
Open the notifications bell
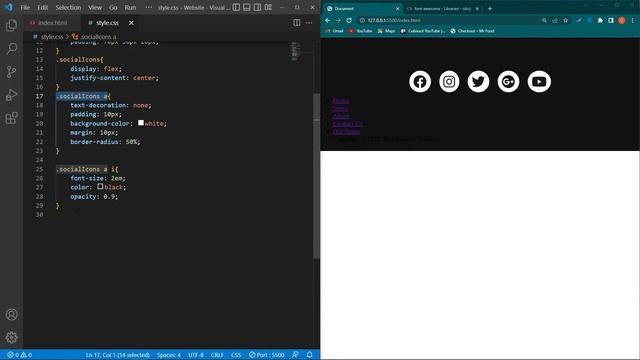coord(309,355)
